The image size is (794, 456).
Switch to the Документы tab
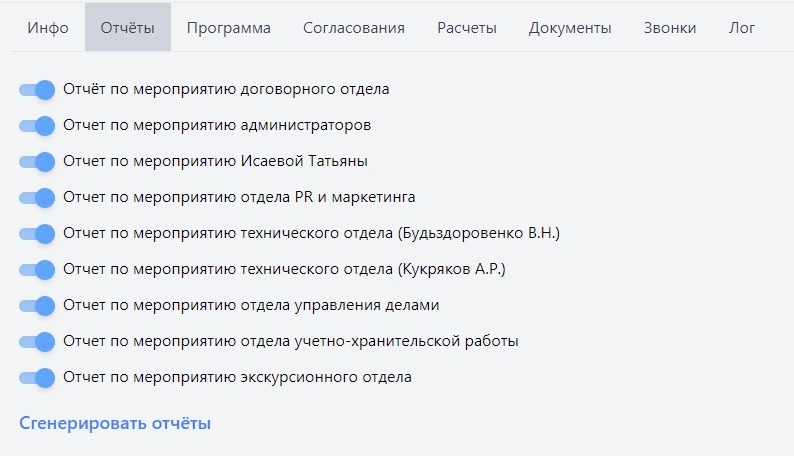570,28
